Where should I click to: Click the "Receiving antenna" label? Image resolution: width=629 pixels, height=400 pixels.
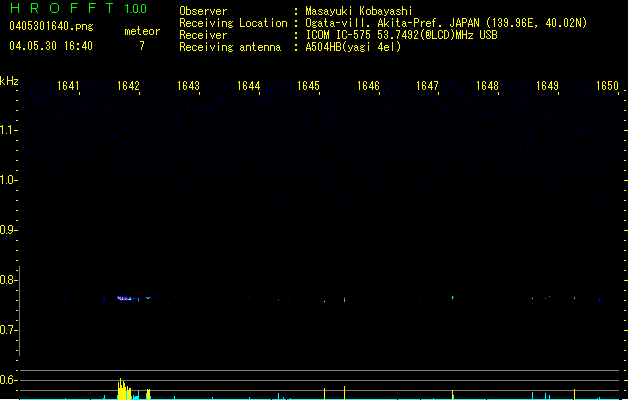pos(230,47)
